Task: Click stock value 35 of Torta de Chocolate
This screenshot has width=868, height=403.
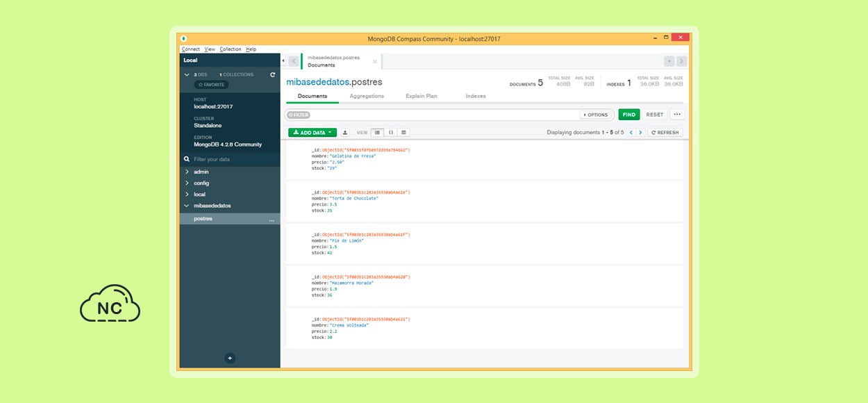Action: 330,210
